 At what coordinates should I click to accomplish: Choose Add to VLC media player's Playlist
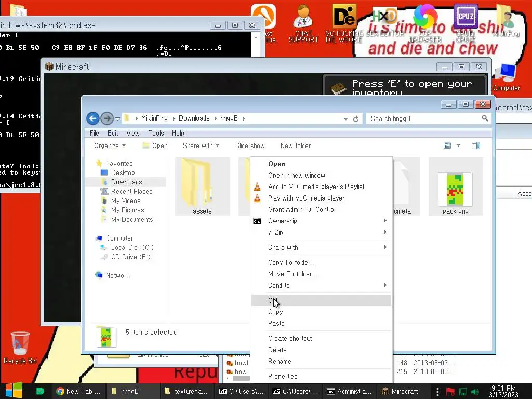(321, 187)
